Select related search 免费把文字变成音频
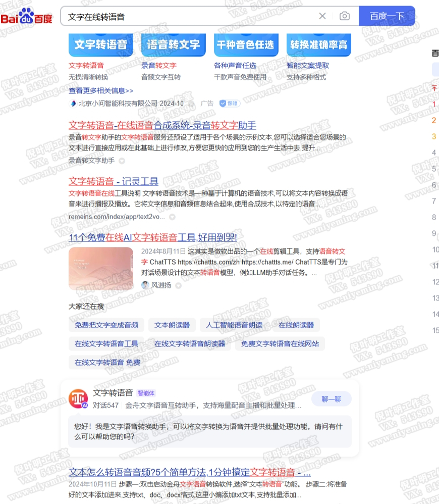Image resolution: width=439 pixels, height=504 pixels. point(106,325)
